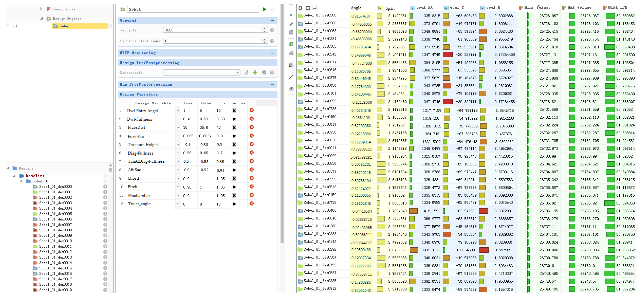This screenshot has width=644, height=298.
Task: Expand the Constraints tree node
Action: tap(41, 9)
